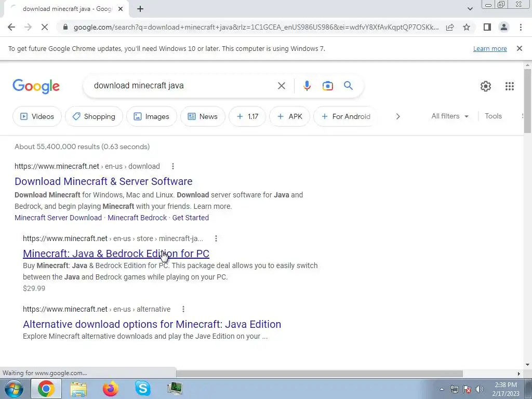Select the Images filter
Viewport: 532px width, 399px height.
[152, 116]
